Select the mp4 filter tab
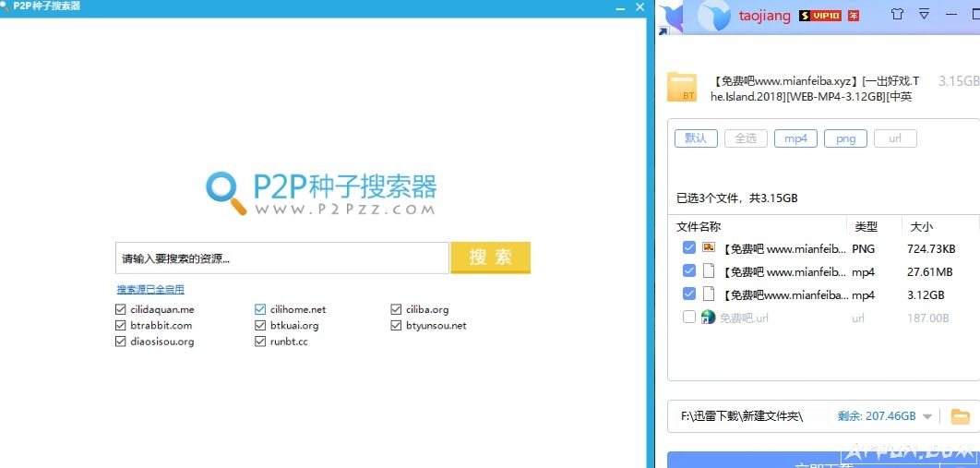This screenshot has width=980, height=468. pyautogui.click(x=795, y=138)
